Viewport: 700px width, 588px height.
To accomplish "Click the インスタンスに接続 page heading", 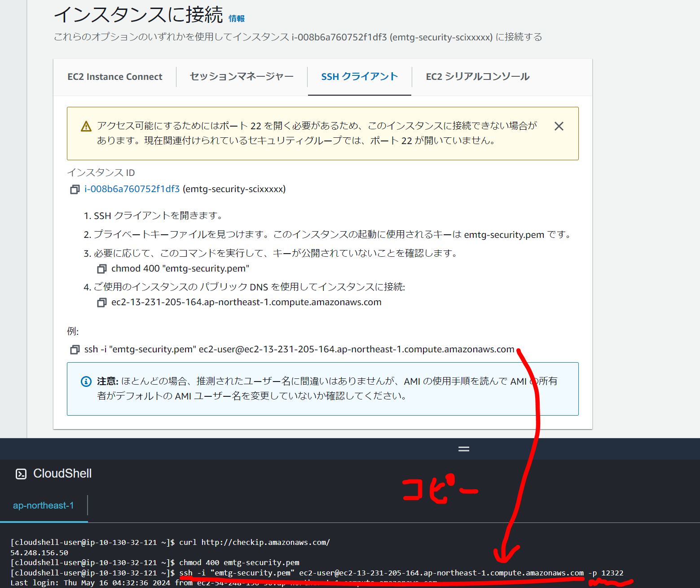I will tap(139, 14).
